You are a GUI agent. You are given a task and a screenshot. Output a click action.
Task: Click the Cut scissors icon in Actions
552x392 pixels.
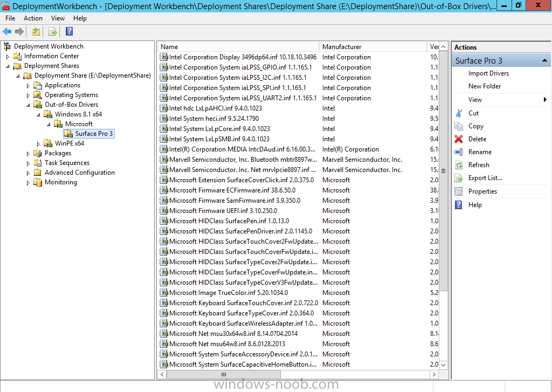point(459,113)
